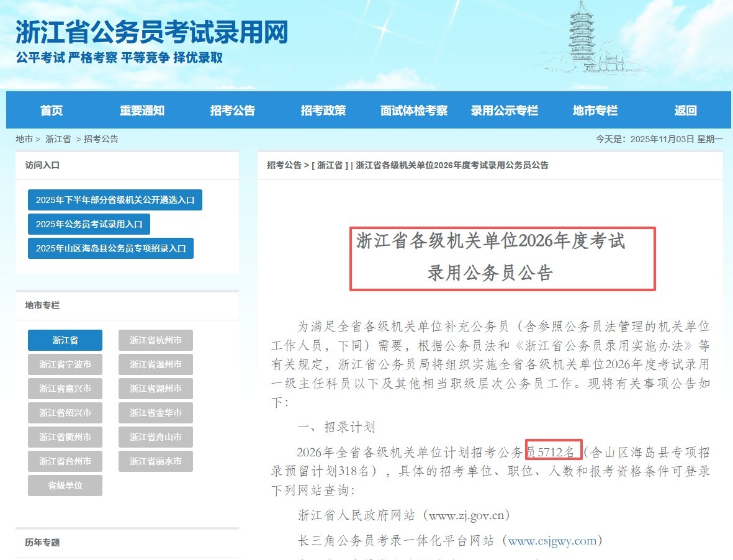Screen dimensions: 733x560
Task: Open 招考政策 in the navigation bar
Action: tap(323, 111)
